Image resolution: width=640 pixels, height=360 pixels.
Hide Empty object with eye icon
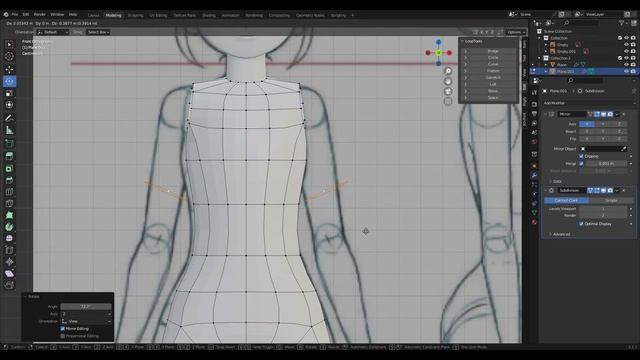[x=627, y=44]
